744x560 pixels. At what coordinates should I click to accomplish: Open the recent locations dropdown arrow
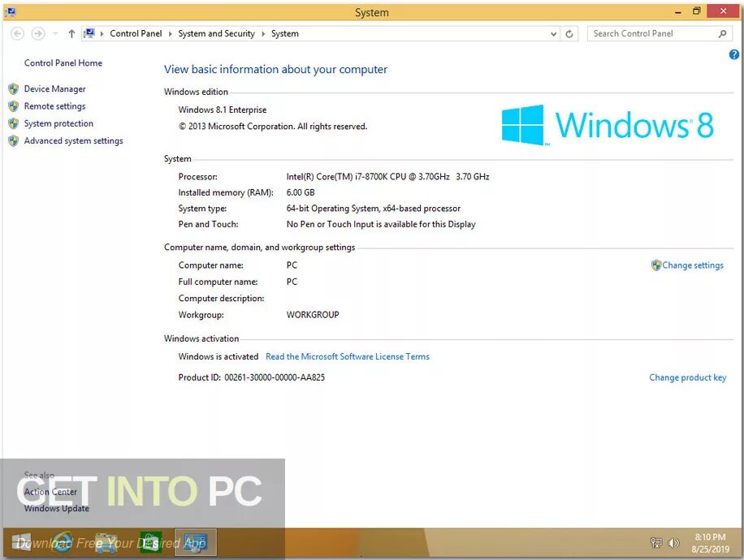[55, 33]
